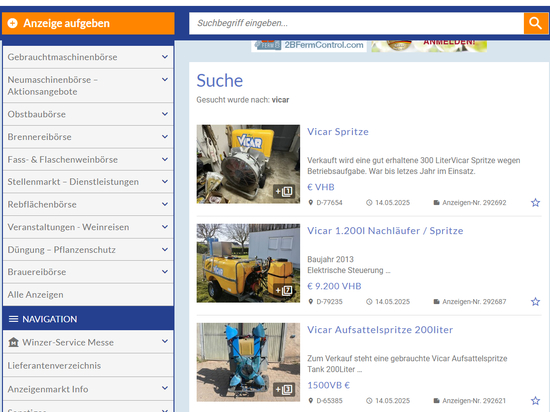
Task: Click the orange search magnifier button
Action: pyautogui.click(x=536, y=23)
